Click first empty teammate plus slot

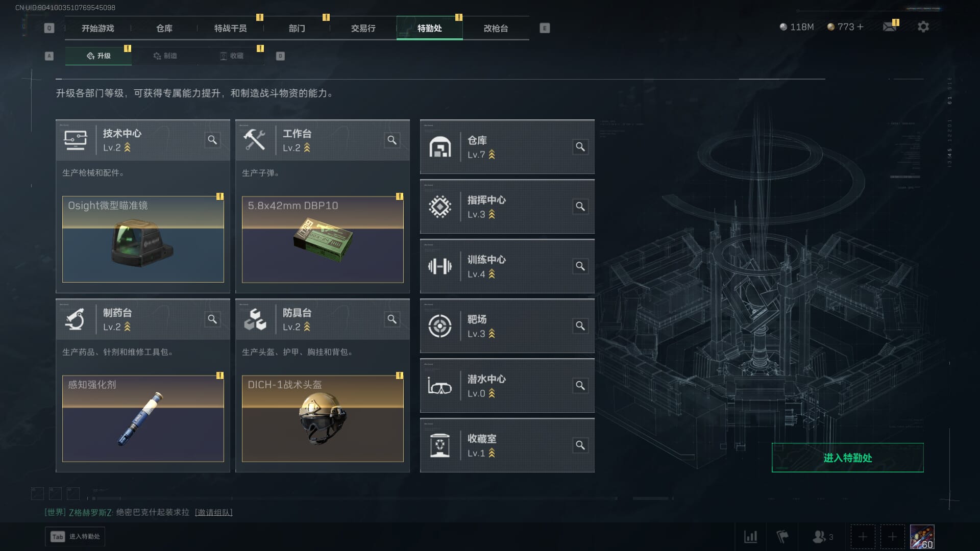pyautogui.click(x=863, y=537)
